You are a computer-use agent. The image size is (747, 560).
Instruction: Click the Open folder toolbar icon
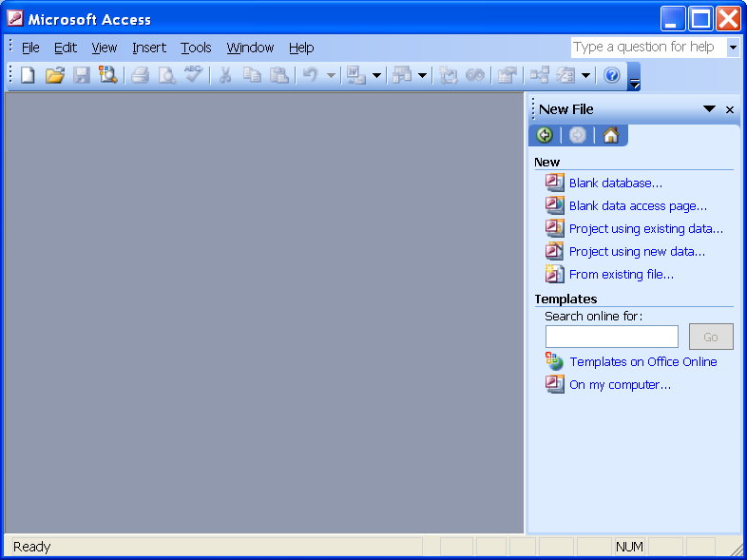tap(55, 75)
